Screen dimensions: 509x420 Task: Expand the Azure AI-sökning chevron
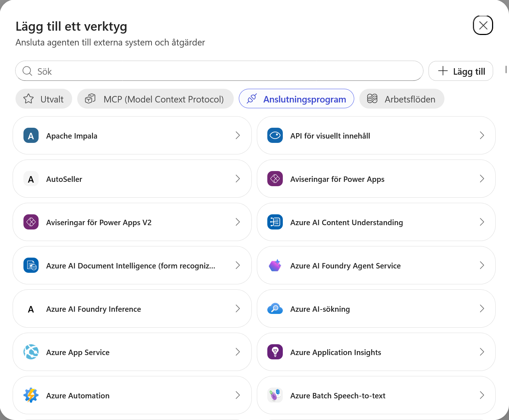point(482,309)
